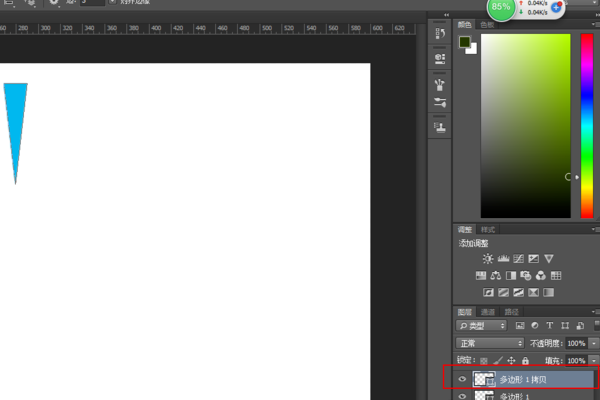Switch to the 样式 styles tab
Screen dimensions: 600x400
point(488,229)
